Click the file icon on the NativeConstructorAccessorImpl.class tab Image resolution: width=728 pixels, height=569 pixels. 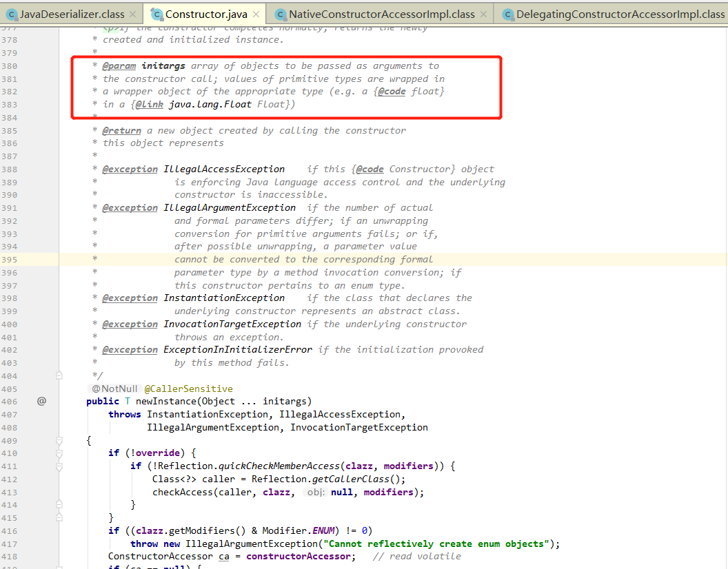(280, 14)
